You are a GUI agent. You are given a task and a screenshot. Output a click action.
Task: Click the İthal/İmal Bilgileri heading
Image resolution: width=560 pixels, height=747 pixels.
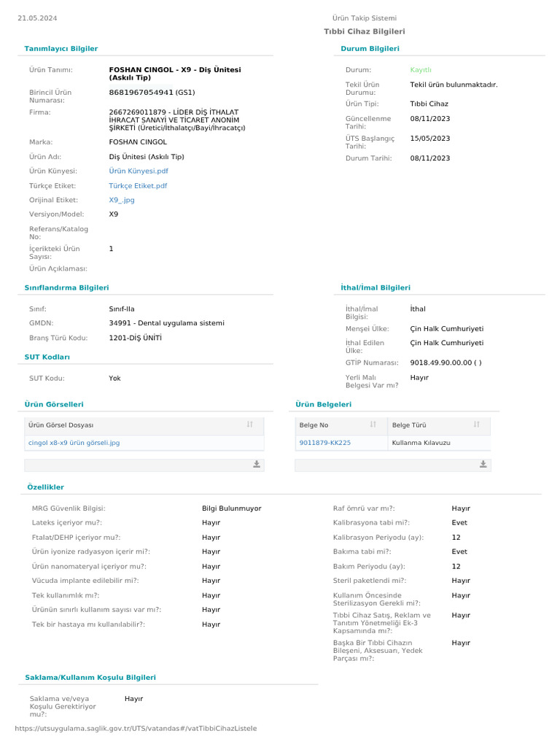tap(376, 287)
